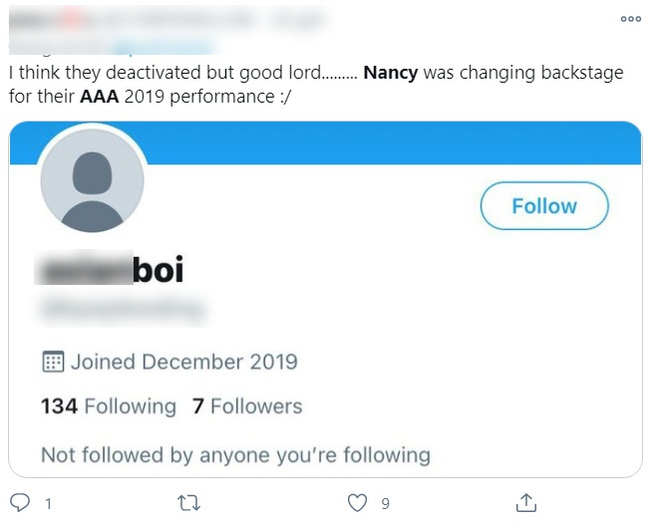Image resolution: width=650 pixels, height=524 pixels.
Task: Click the reply count number 1
Action: point(48,503)
